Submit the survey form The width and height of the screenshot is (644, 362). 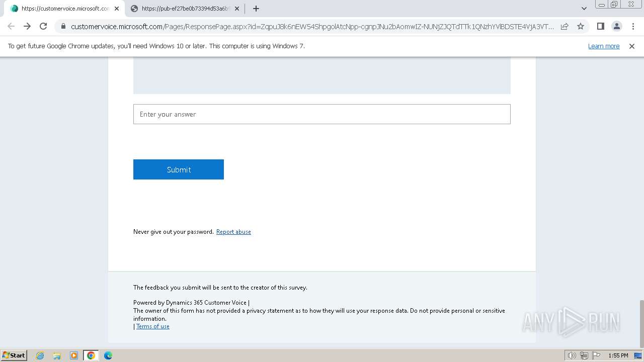pyautogui.click(x=179, y=169)
